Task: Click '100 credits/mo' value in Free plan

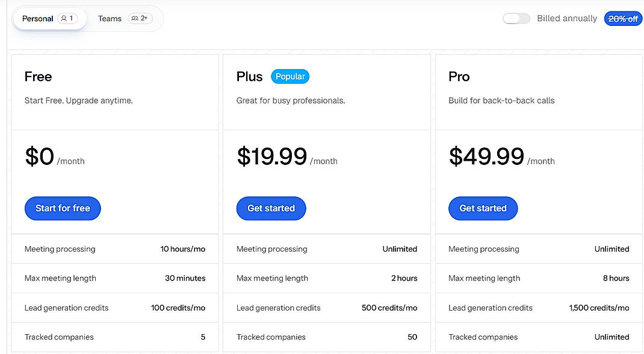Action: click(178, 308)
